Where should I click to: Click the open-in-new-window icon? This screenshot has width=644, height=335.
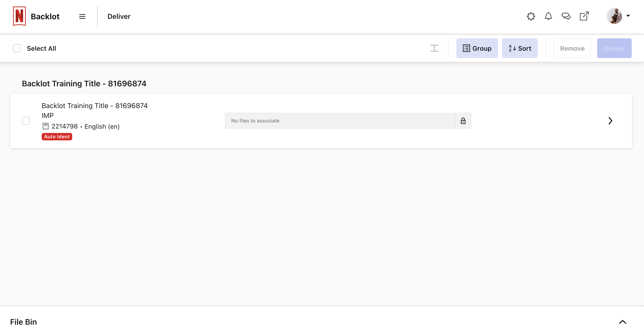[x=584, y=16]
